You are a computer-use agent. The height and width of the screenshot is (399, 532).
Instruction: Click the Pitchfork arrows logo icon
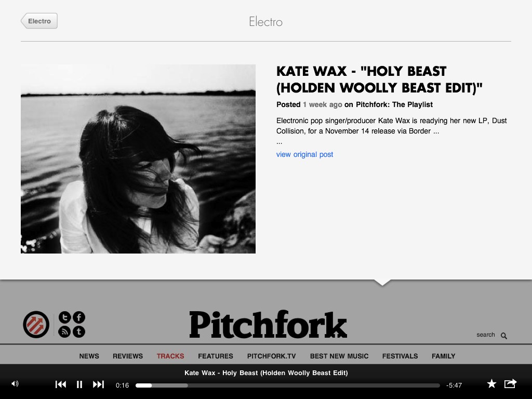coord(36,324)
